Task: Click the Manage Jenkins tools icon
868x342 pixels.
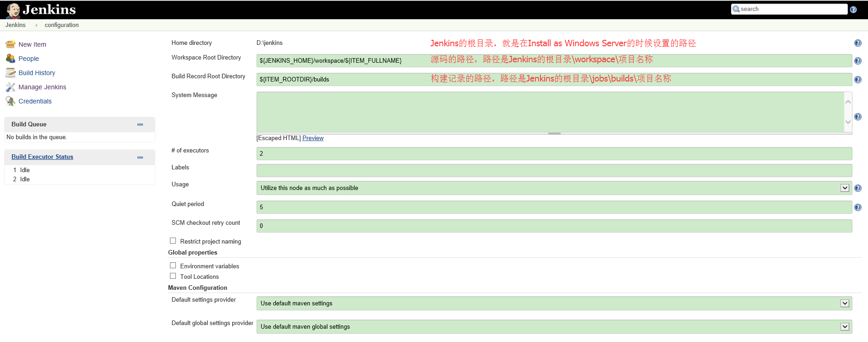Action: pos(11,87)
